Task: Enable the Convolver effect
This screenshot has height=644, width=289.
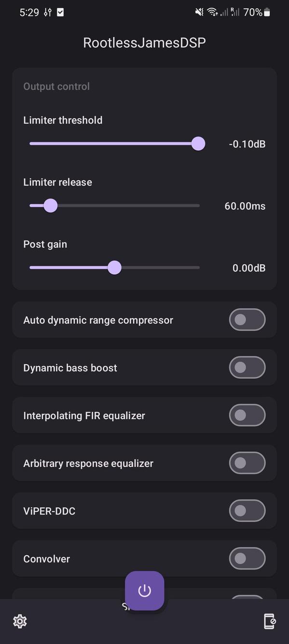Action: click(x=247, y=558)
